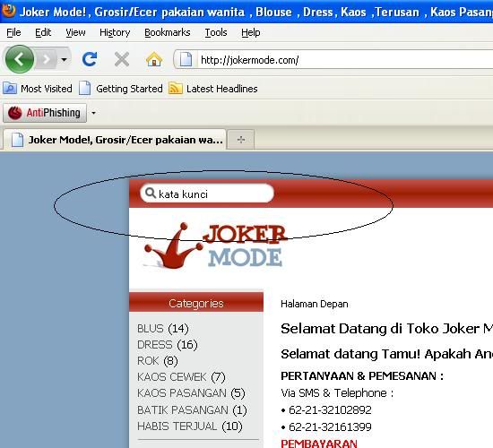Open the KAOS PASANGAN category link
The image size is (493, 448).
182,393
